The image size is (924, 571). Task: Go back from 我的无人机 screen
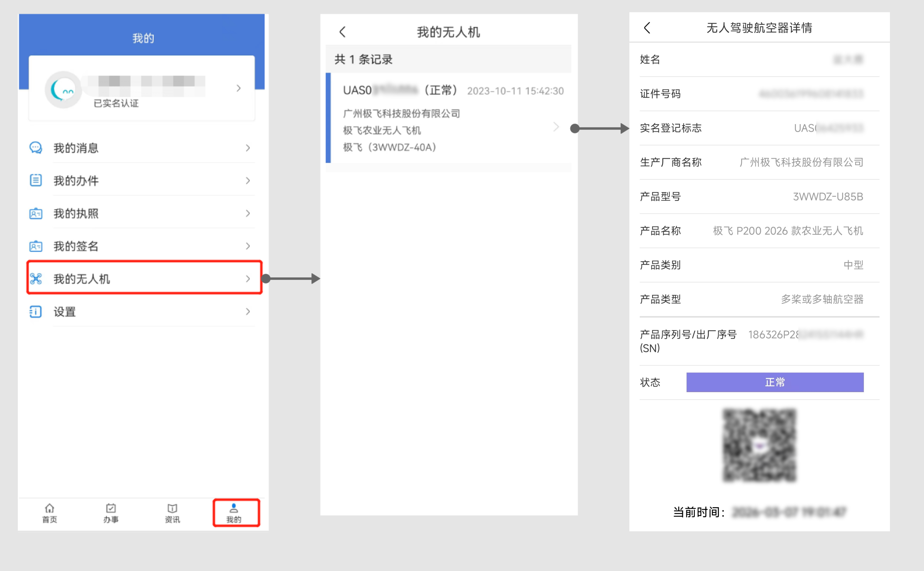(342, 32)
